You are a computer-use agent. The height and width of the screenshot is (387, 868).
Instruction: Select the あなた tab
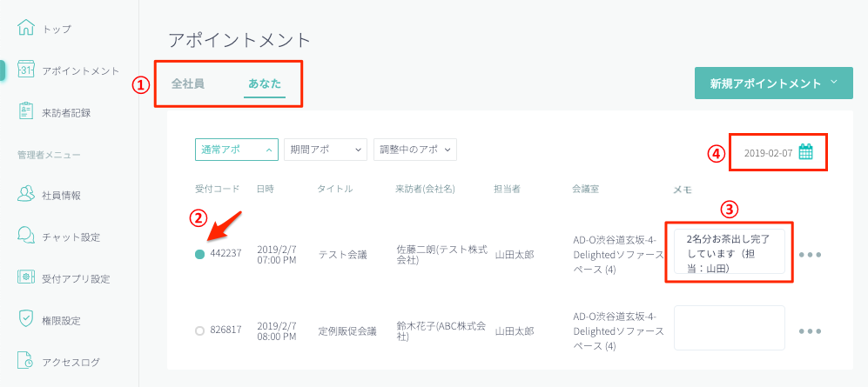(265, 84)
